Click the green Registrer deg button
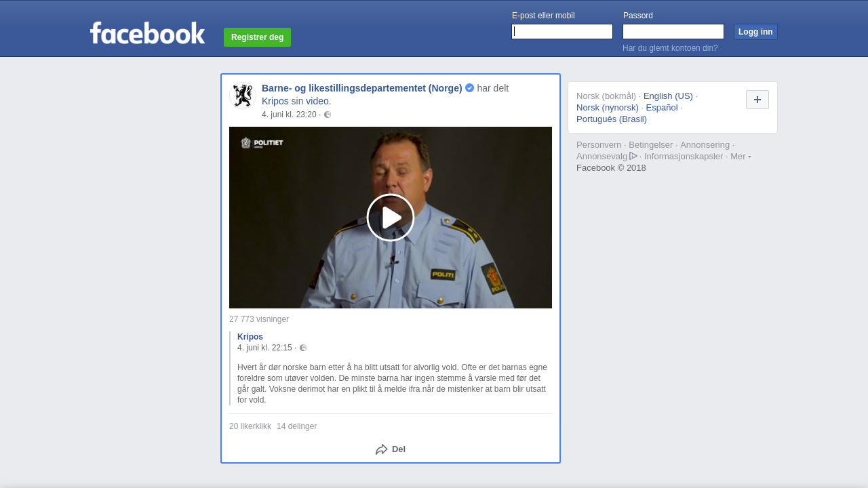Viewport: 868px width, 488px height. click(257, 37)
